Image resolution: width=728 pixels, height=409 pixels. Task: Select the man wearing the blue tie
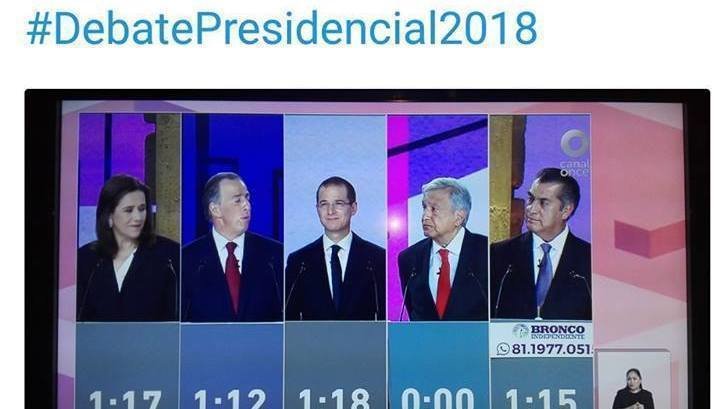[541, 217]
